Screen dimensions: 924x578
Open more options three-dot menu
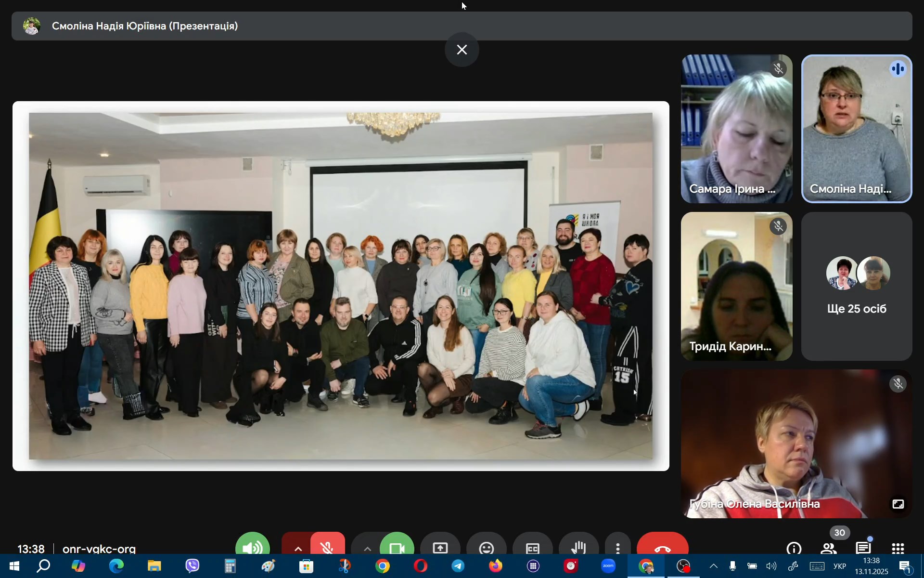click(x=618, y=548)
